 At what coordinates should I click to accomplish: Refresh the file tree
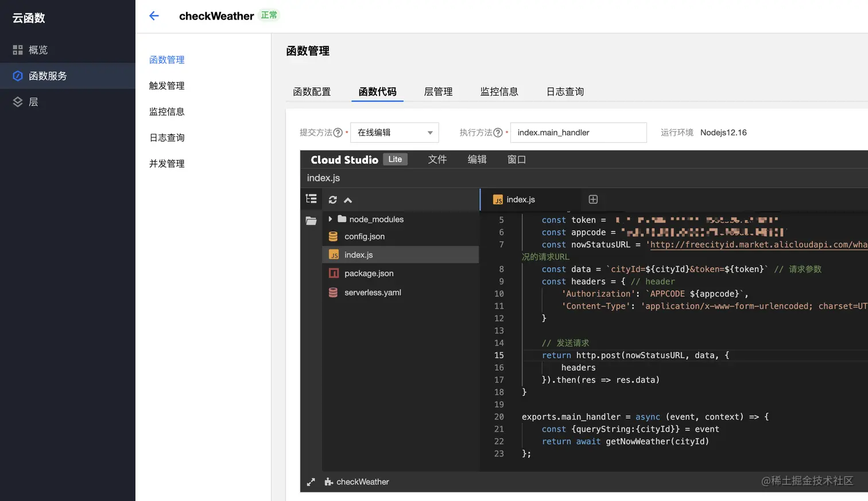[333, 200]
